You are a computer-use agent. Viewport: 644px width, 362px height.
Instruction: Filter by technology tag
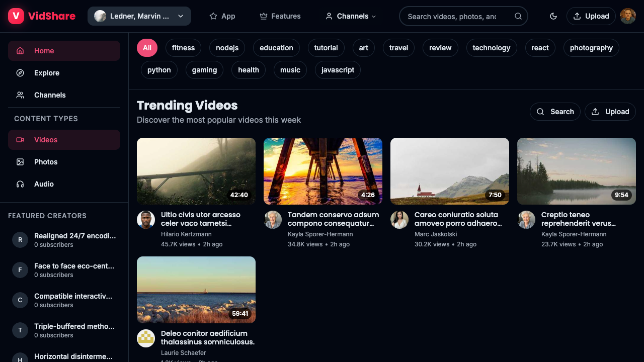pos(492,48)
